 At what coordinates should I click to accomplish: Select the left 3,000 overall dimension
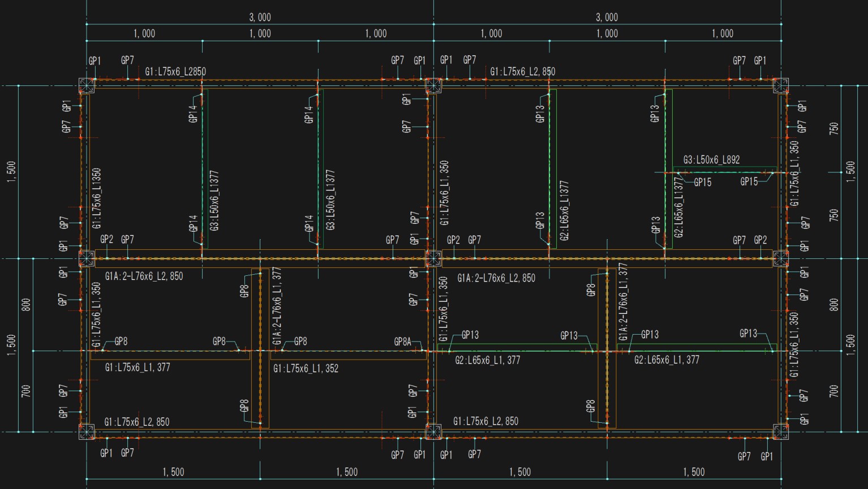[x=260, y=18]
